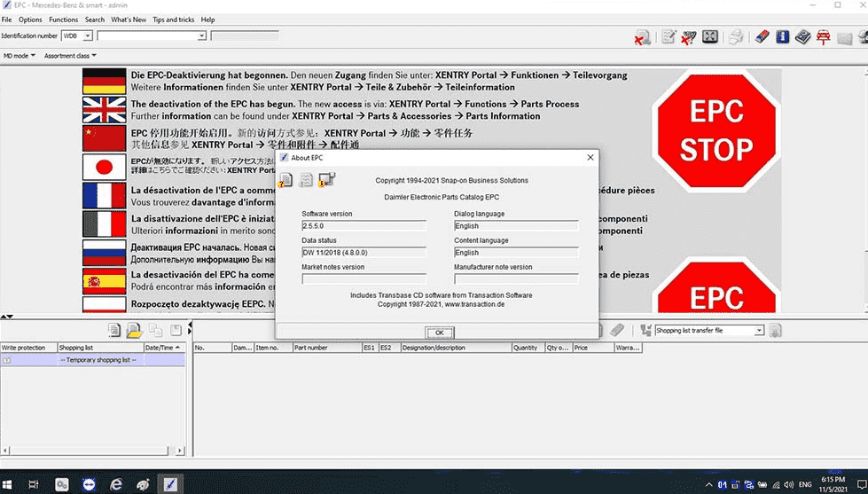Viewport: 868px width, 494px height.
Task: Click the volume icon in system tray
Action: pos(789,485)
